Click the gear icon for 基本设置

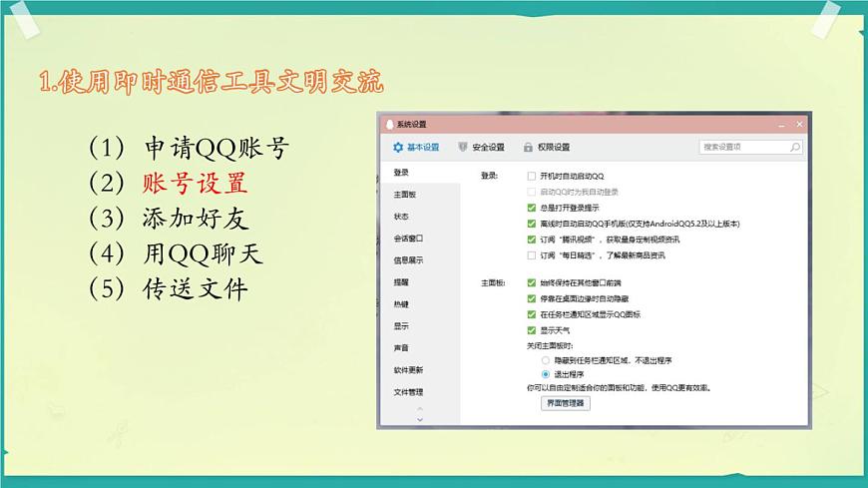(x=398, y=148)
